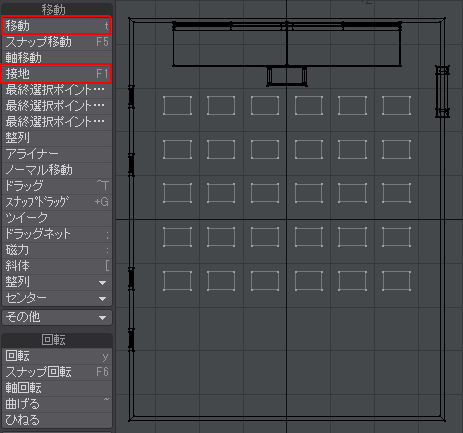Choose スナップ移動 tool

pyautogui.click(x=57, y=42)
